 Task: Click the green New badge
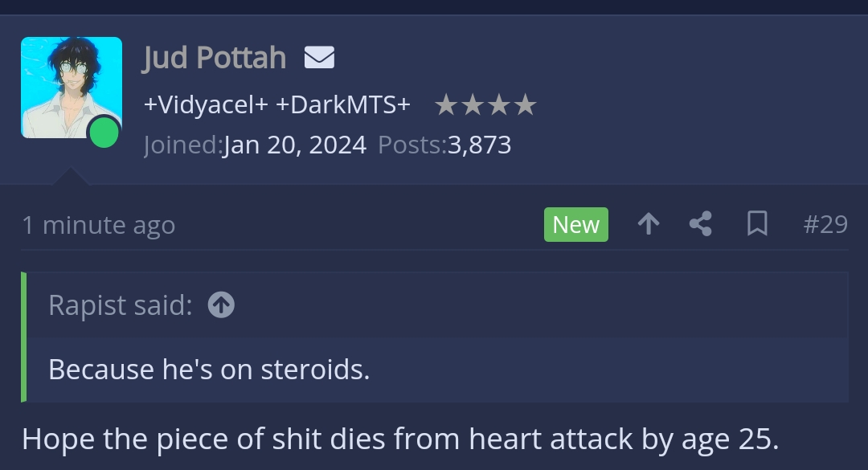coord(575,225)
